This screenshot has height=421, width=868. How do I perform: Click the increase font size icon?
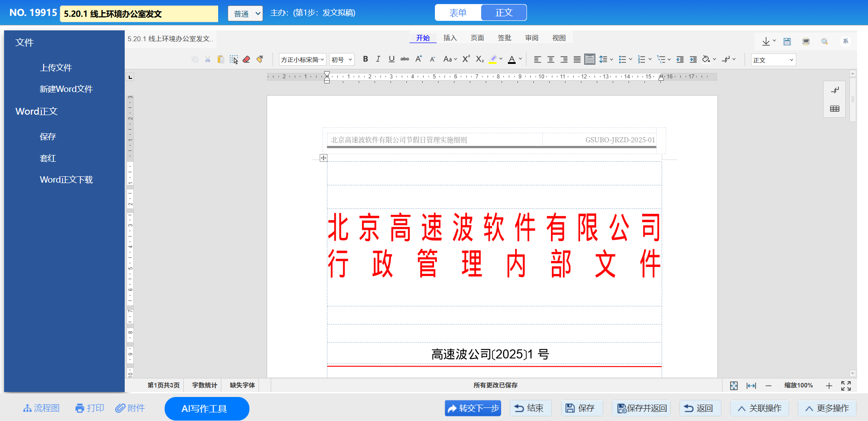tap(419, 59)
